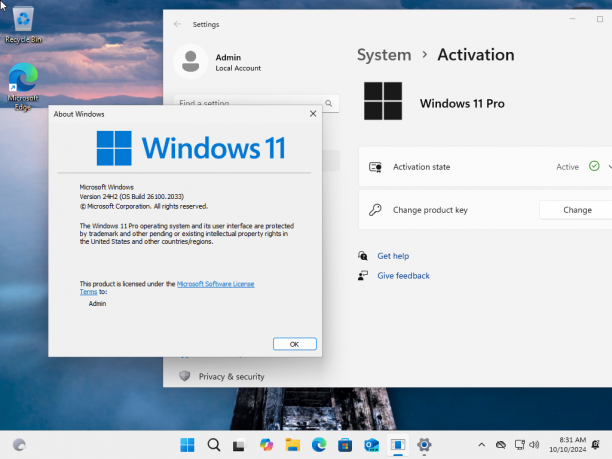
Task: Click the Privacy & security shield icon
Action: (185, 376)
